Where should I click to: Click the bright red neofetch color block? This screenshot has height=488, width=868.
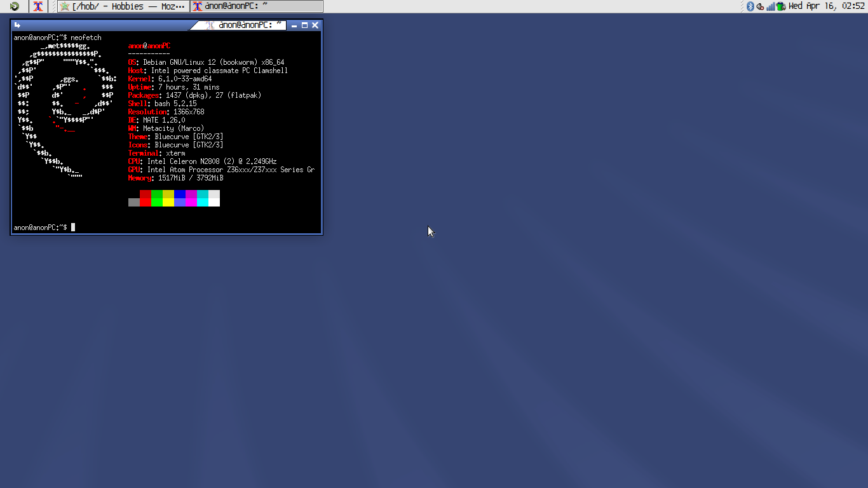coord(146,202)
